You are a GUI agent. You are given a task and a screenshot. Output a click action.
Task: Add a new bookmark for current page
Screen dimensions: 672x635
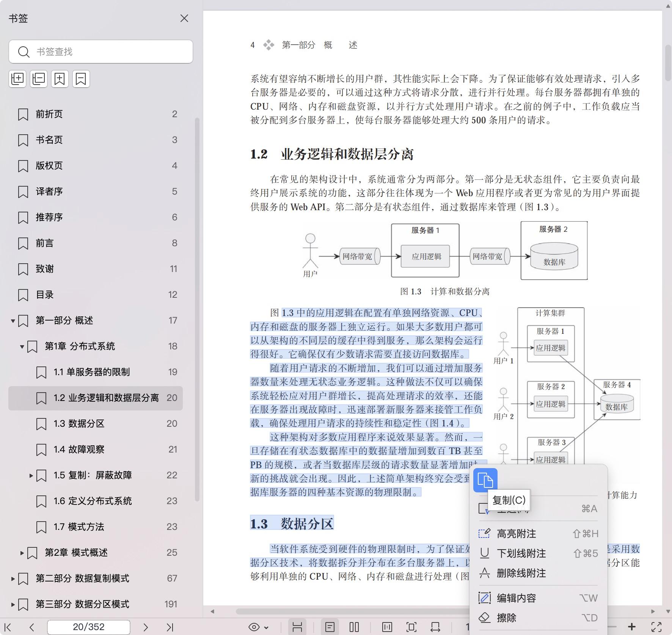60,79
